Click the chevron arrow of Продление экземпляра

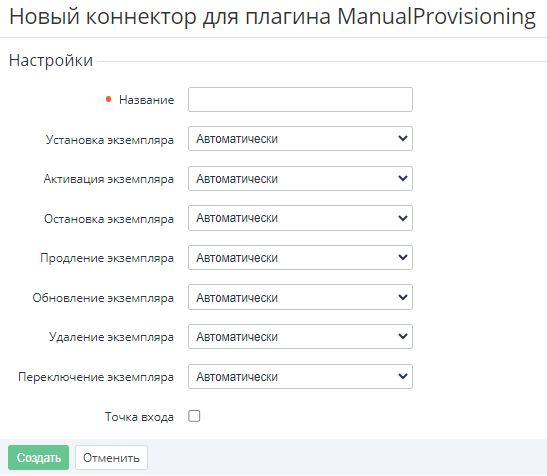tap(403, 258)
